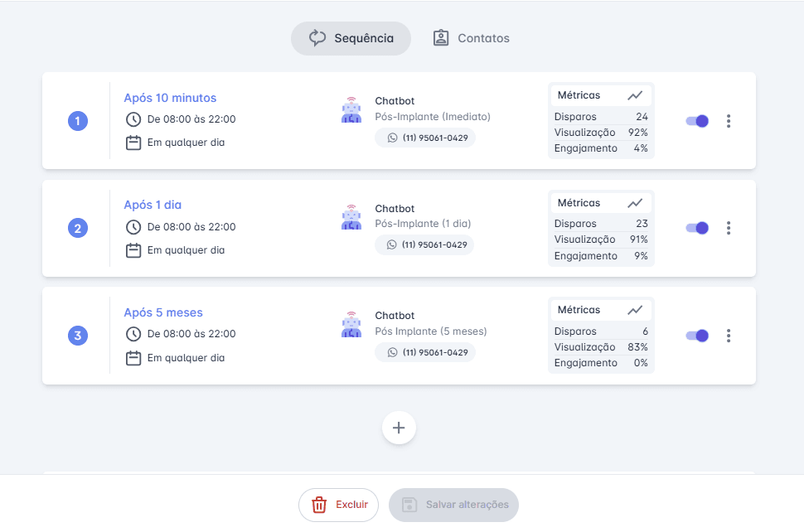Open the three-dot menu on step 1
The height and width of the screenshot is (532, 804).
coord(729,120)
